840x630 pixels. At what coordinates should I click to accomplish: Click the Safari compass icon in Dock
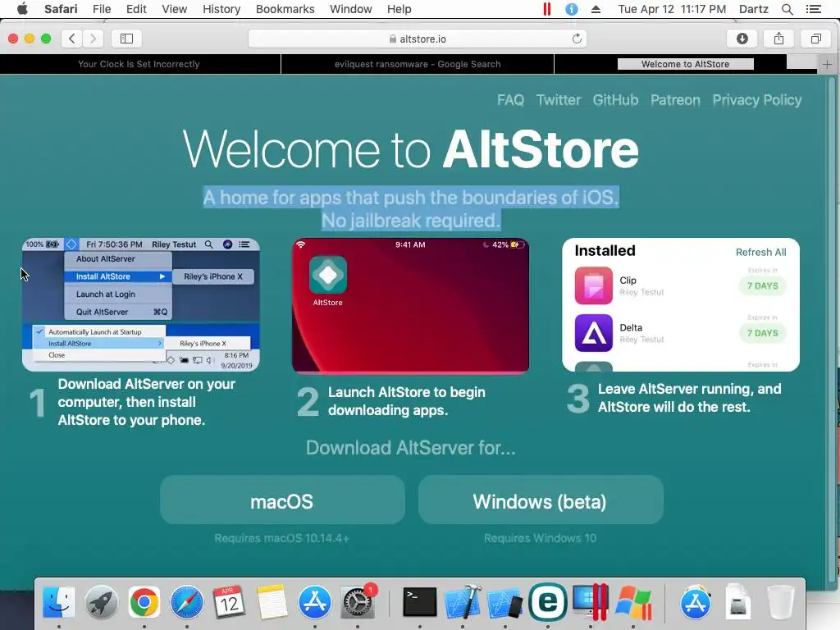pos(186,602)
